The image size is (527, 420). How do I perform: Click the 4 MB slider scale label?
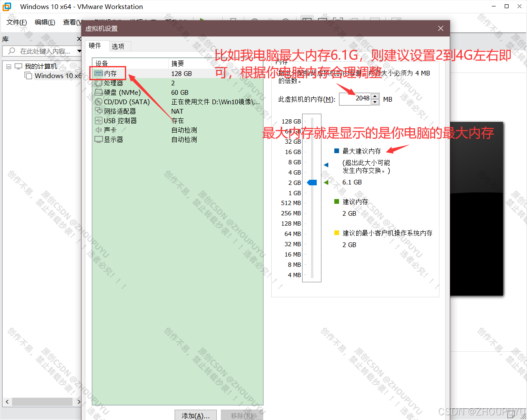(294, 275)
